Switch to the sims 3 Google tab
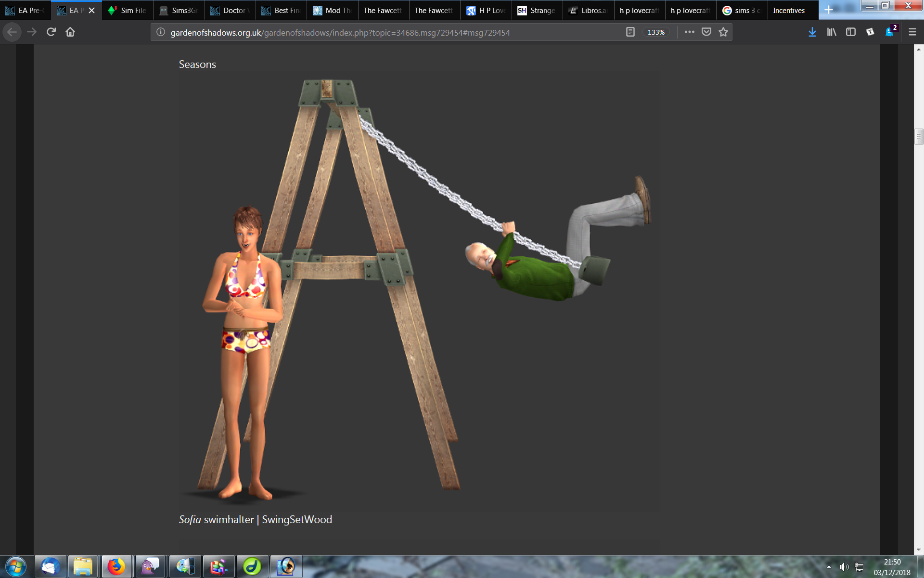Screen dimensions: 924x578 741,10
